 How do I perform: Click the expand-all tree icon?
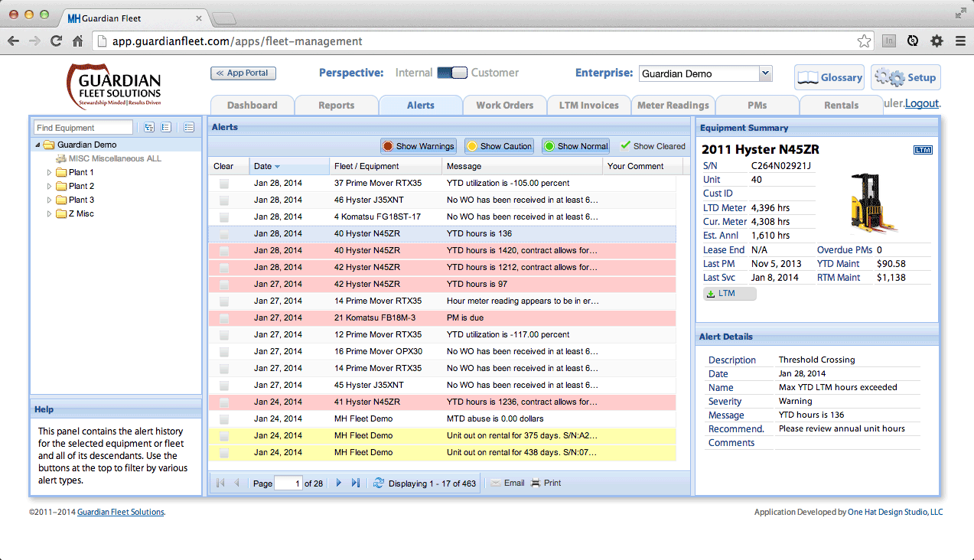(149, 128)
